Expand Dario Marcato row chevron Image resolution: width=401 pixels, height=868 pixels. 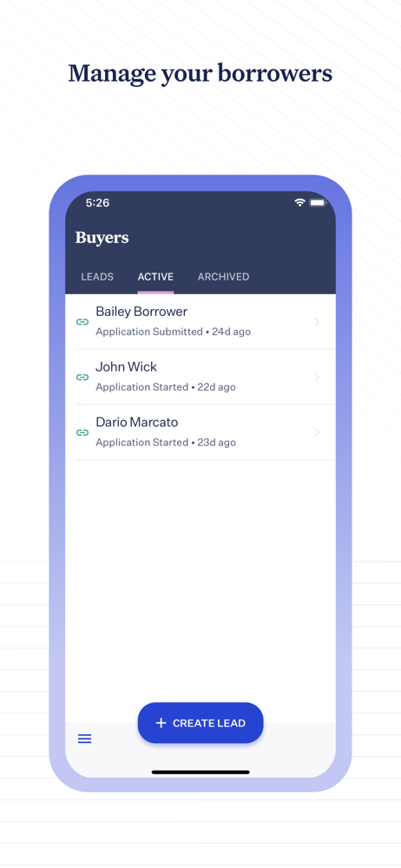click(x=318, y=432)
